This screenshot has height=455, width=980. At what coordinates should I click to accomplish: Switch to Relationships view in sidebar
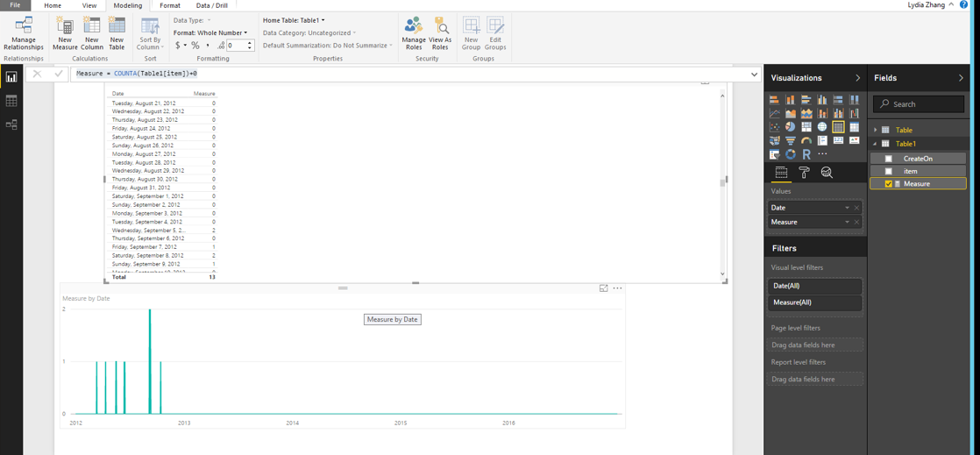(11, 124)
